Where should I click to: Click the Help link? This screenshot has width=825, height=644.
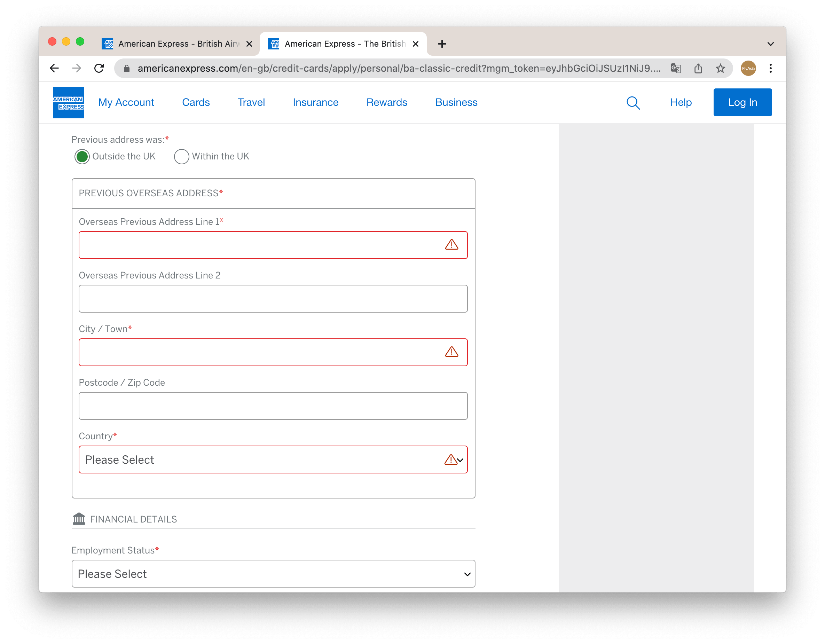[x=681, y=102]
